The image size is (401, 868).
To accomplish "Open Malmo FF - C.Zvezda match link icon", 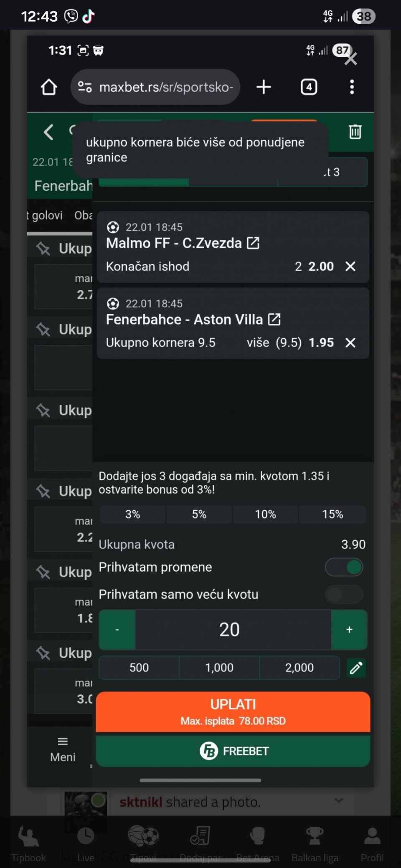I will (x=253, y=243).
